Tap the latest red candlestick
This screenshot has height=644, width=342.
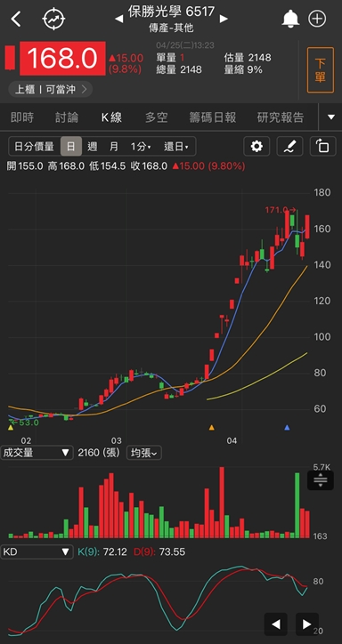click(307, 226)
